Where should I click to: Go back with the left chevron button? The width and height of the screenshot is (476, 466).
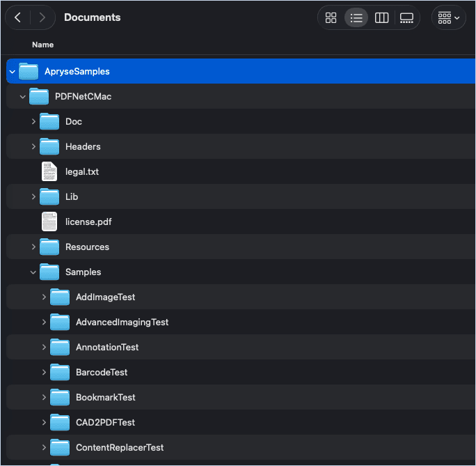pos(18,17)
